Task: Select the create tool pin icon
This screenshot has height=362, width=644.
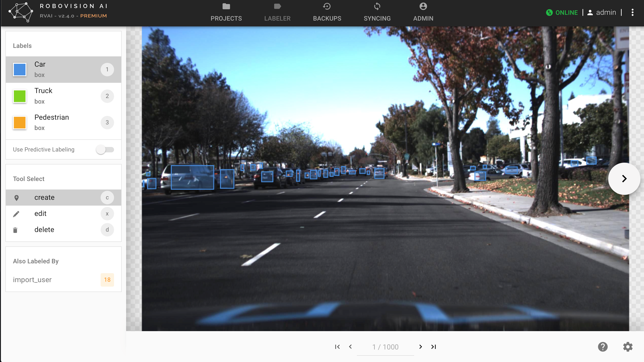Action: (17, 198)
